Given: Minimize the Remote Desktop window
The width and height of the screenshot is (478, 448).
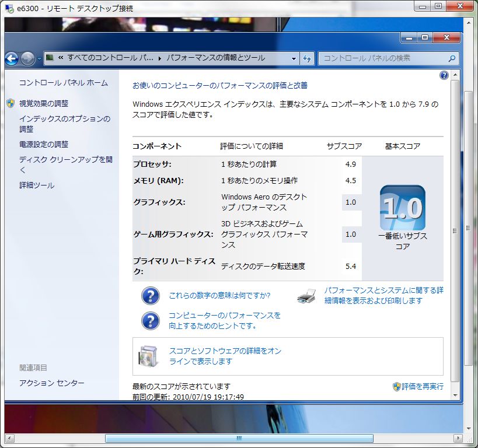Looking at the screenshot, I should pos(423,6).
